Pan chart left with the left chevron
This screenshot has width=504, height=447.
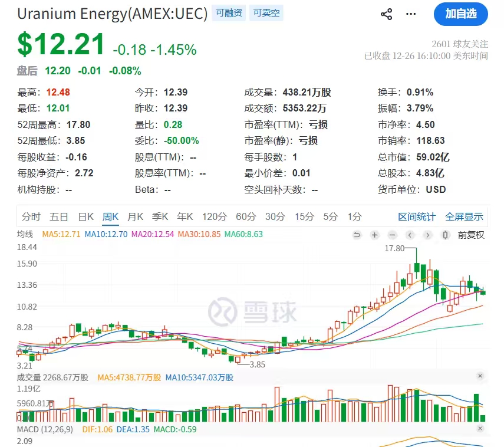tap(410, 235)
